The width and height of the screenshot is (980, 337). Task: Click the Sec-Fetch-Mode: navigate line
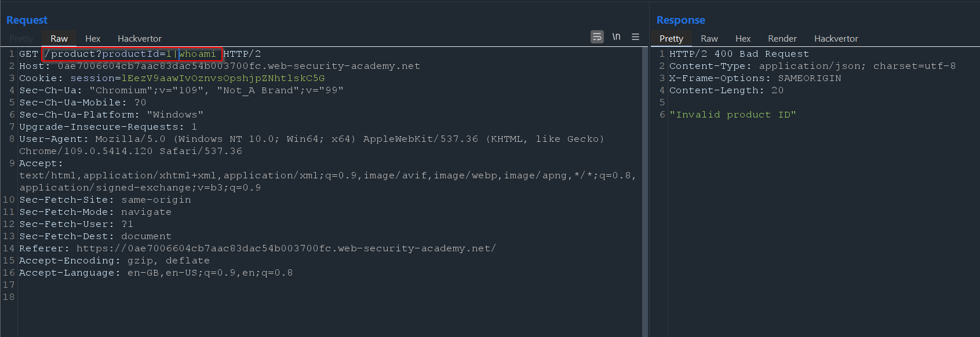(96, 212)
